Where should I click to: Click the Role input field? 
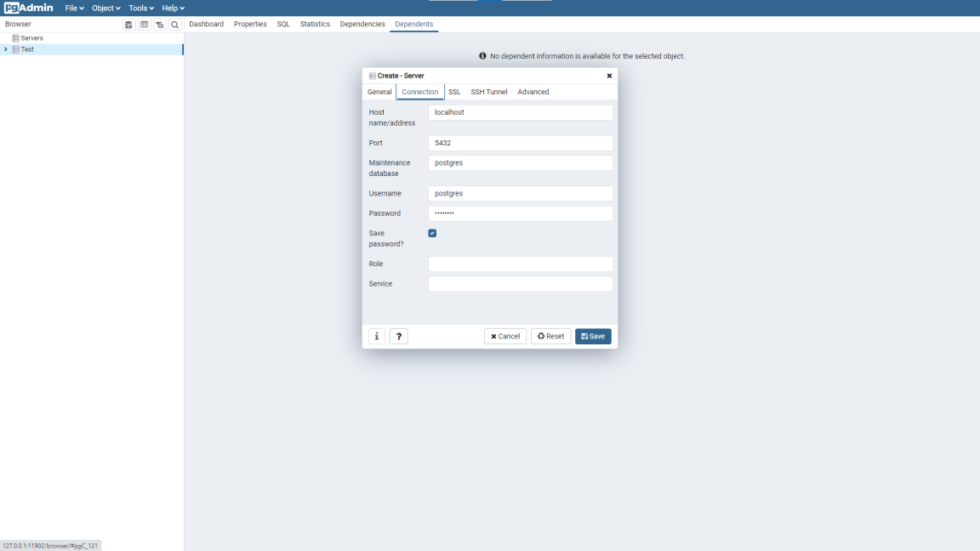click(520, 264)
